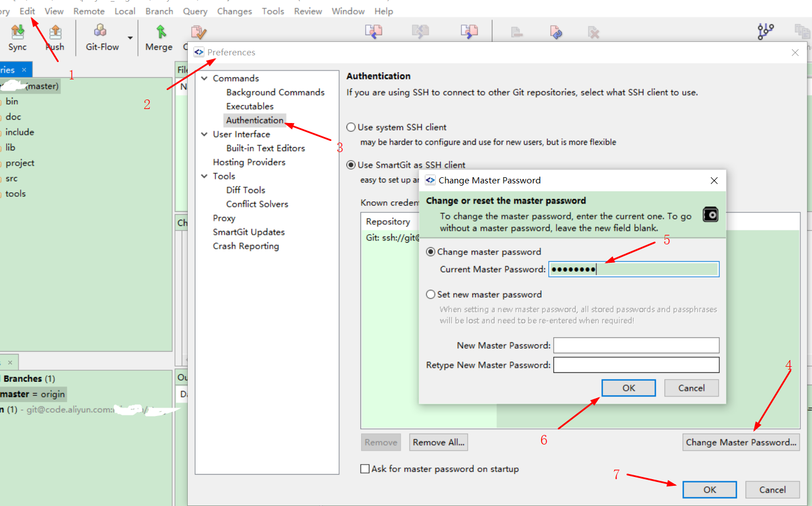Select the include folder in the repository tree
Viewport: 812px width, 506px height.
pyautogui.click(x=20, y=132)
